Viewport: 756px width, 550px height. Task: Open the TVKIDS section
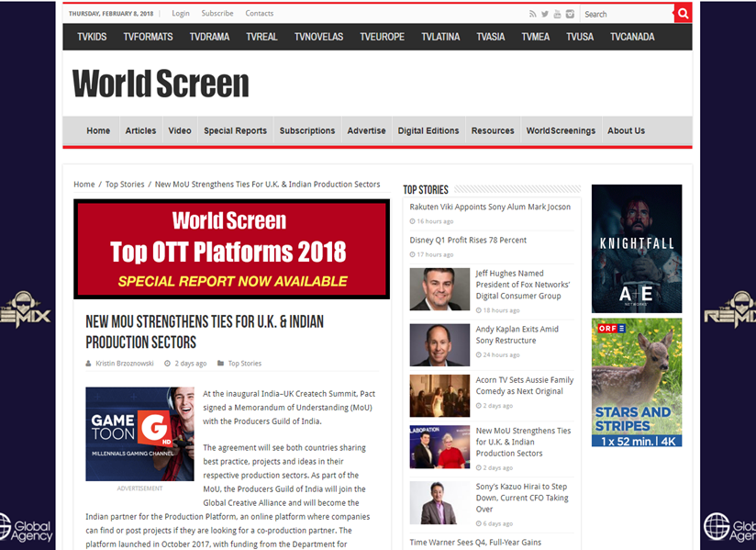(92, 37)
